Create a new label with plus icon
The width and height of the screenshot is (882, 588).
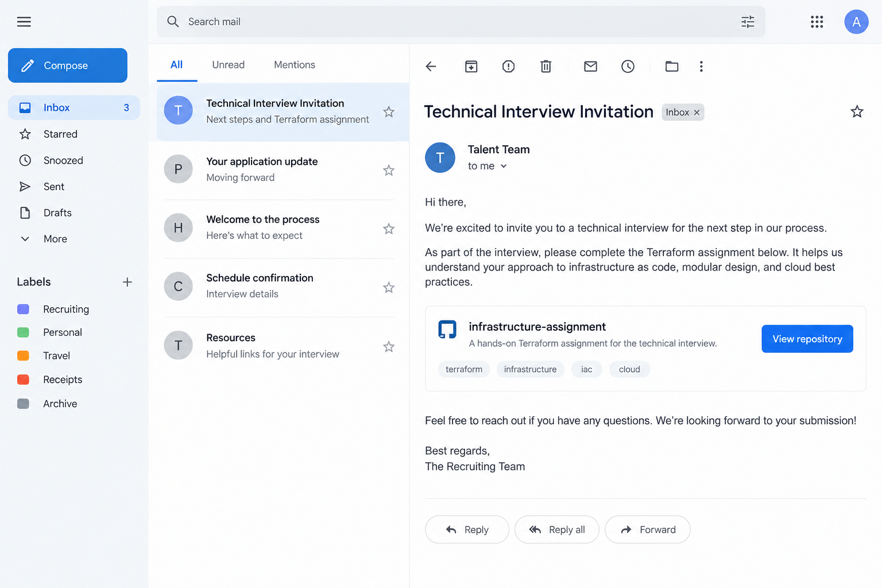coord(127,282)
